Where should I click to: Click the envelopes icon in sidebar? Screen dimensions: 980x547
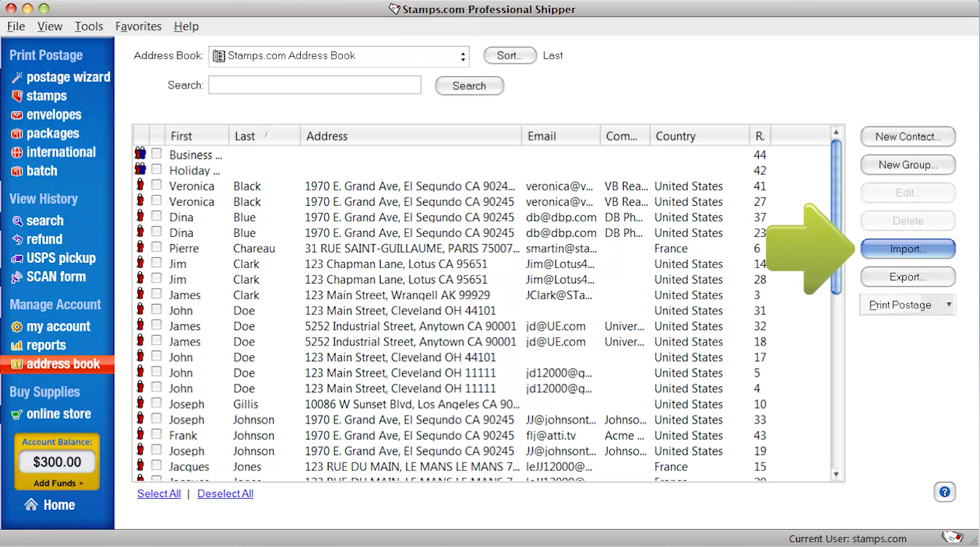click(17, 115)
